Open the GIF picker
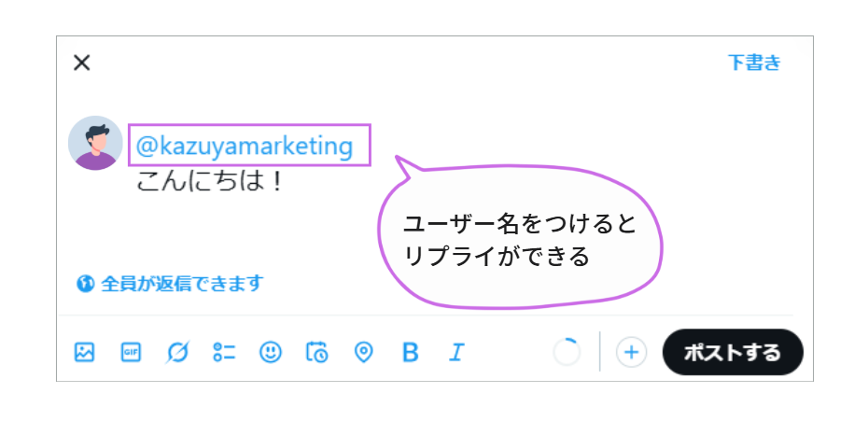The width and height of the screenshot is (868, 421). click(131, 352)
